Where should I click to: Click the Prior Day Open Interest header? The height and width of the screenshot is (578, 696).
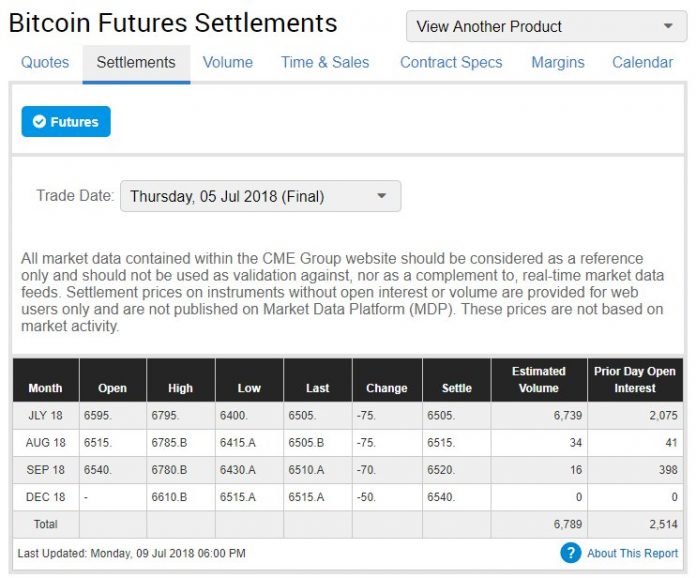tap(635, 380)
